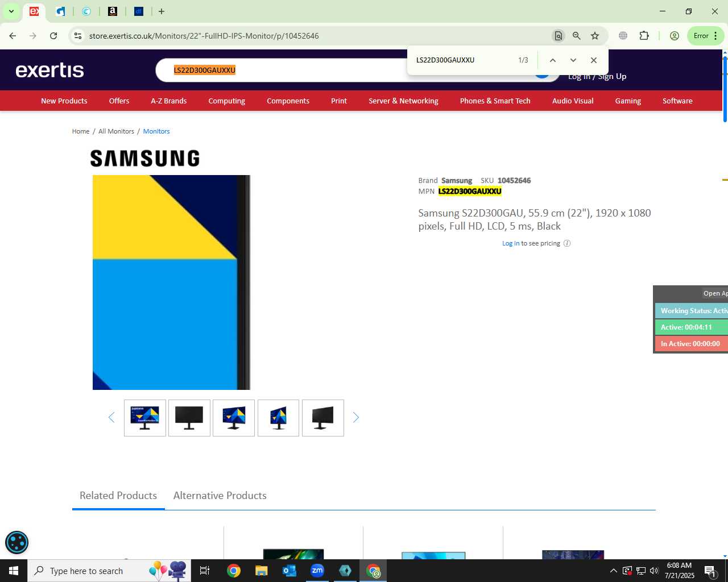The height and width of the screenshot is (582, 728).
Task: Select the first monitor thumbnail
Action: (145, 418)
